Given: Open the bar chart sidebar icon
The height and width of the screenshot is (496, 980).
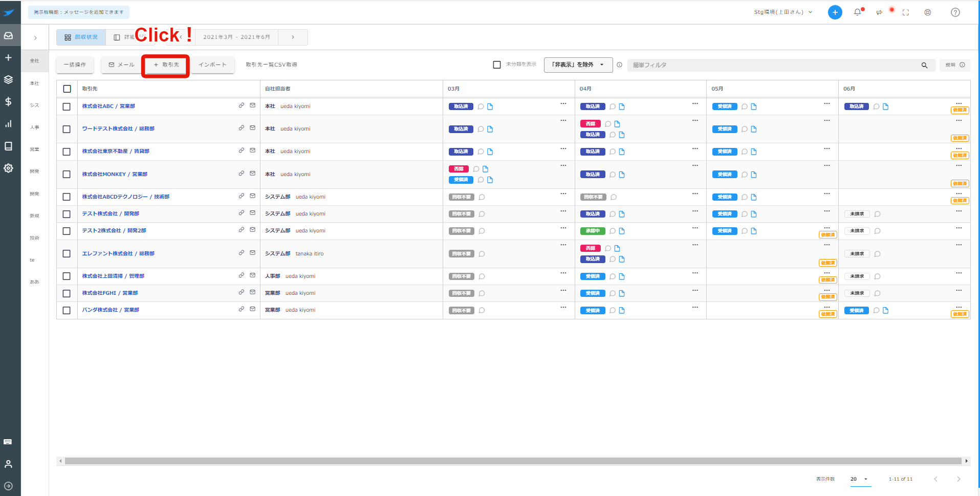Looking at the screenshot, I should (x=8, y=124).
